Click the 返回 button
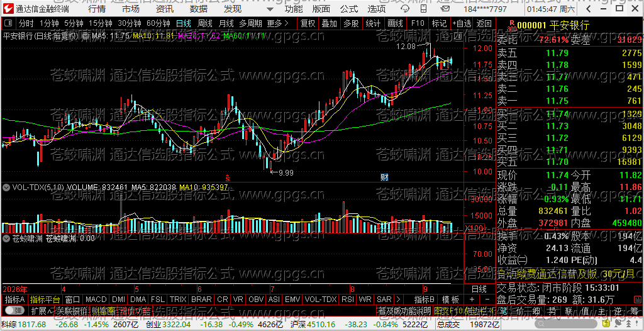 484,23
